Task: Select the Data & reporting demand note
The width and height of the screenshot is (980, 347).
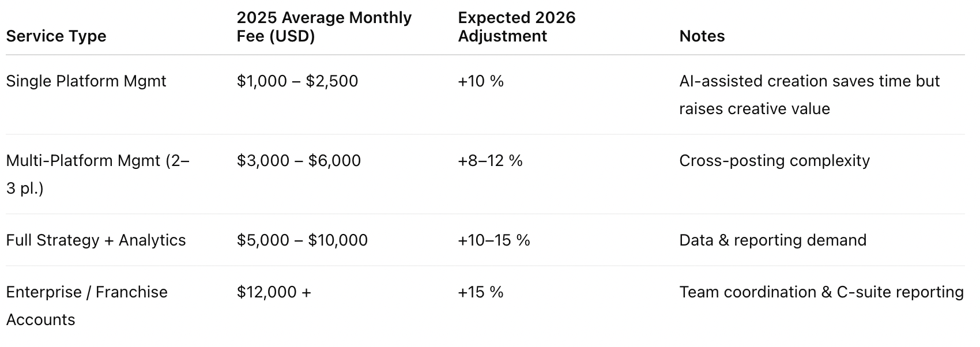Action: [x=773, y=240]
